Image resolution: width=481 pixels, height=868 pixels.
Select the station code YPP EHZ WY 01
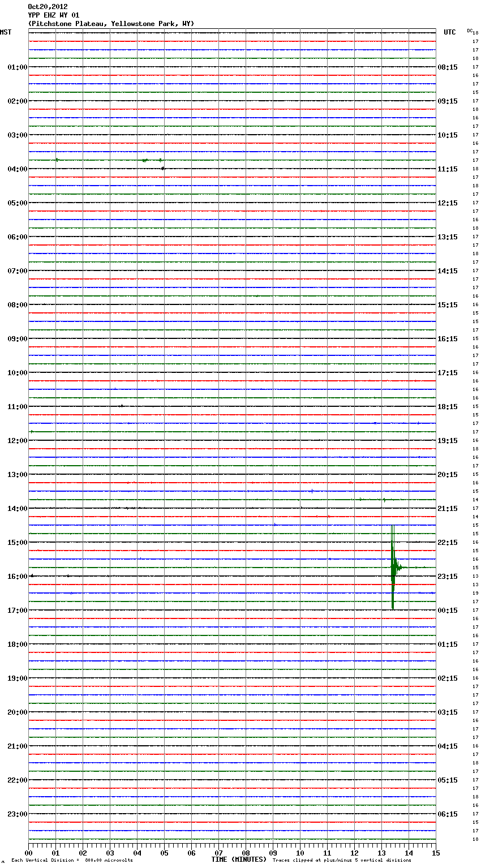coord(54,15)
